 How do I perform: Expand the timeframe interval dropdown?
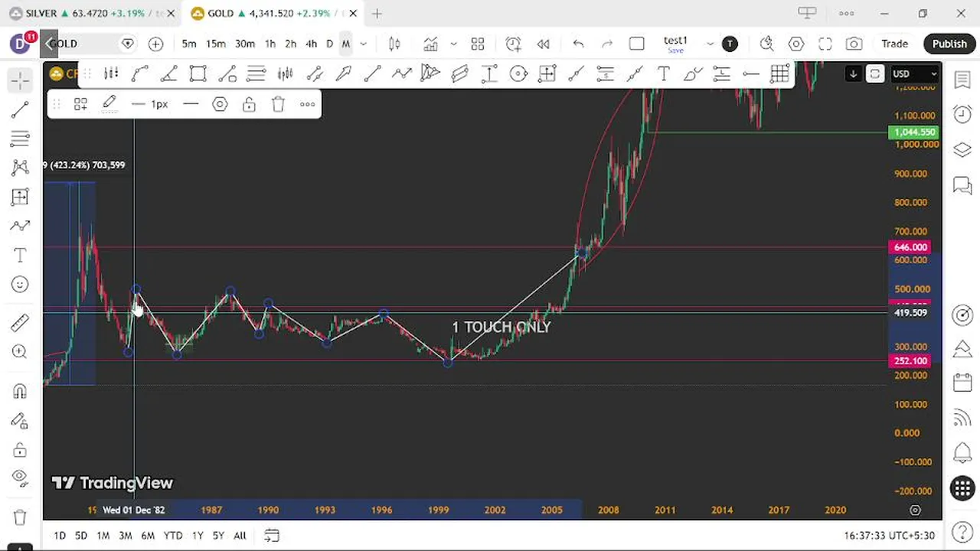tap(363, 44)
